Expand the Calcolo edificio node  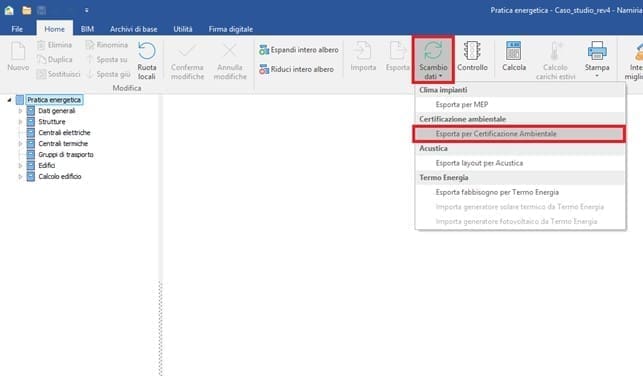[x=20, y=177]
